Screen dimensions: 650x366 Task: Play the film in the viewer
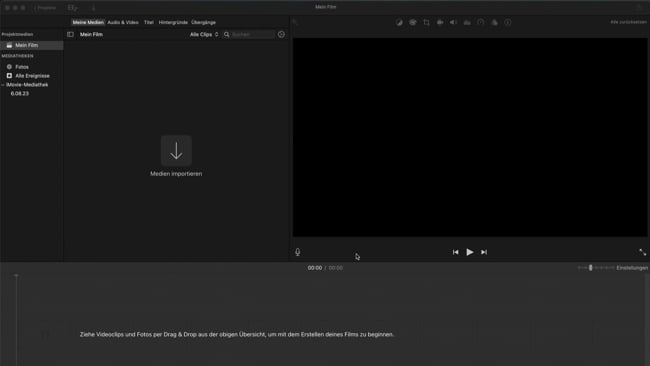pos(470,252)
